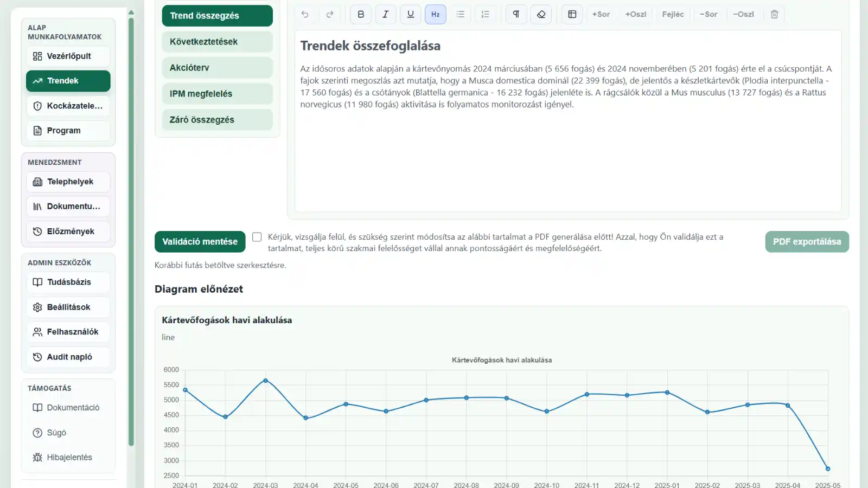Open Audit napló via the clock icon

[x=37, y=356]
